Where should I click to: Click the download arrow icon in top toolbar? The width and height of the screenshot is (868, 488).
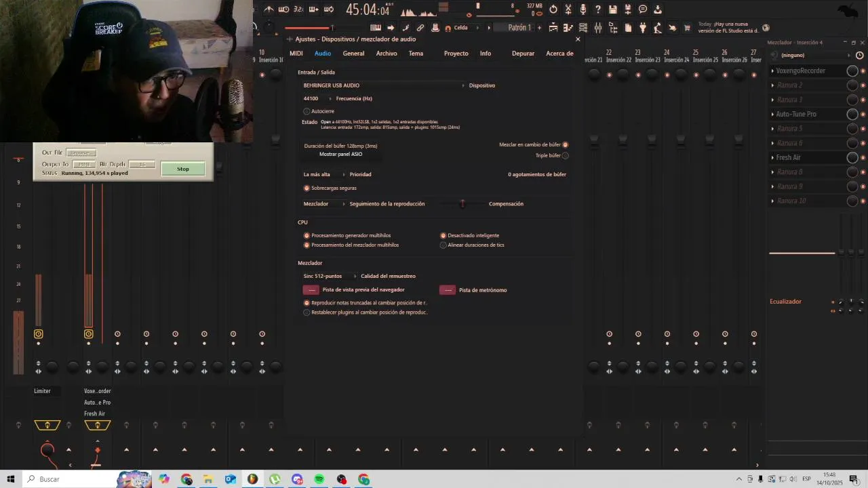(658, 9)
